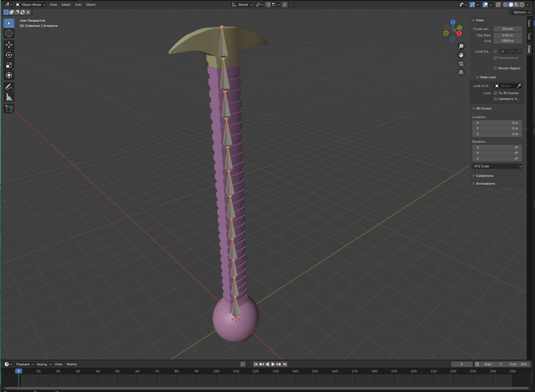The image size is (535, 392).
Task: Select the Annotate tool
Action: [9, 87]
